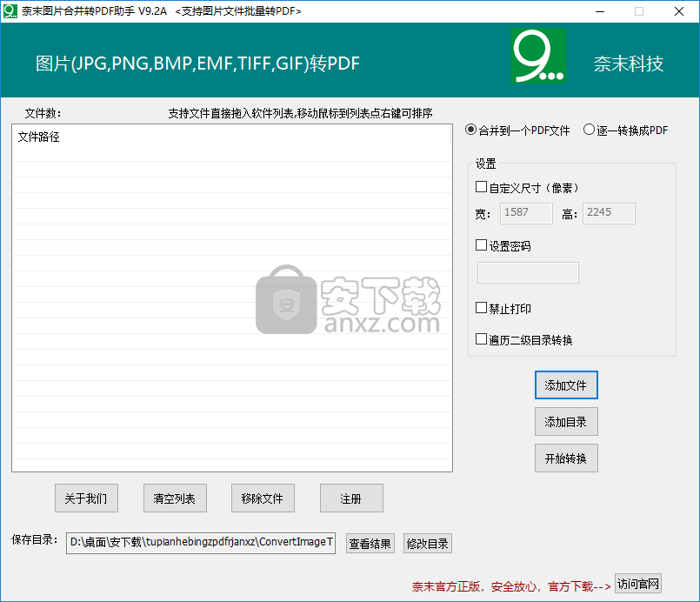Screen dimensions: 700x602
Task: Click the height field showing 2245
Action: 609,213
